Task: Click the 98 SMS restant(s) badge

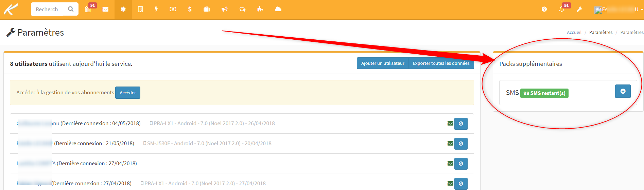Action: (544, 93)
